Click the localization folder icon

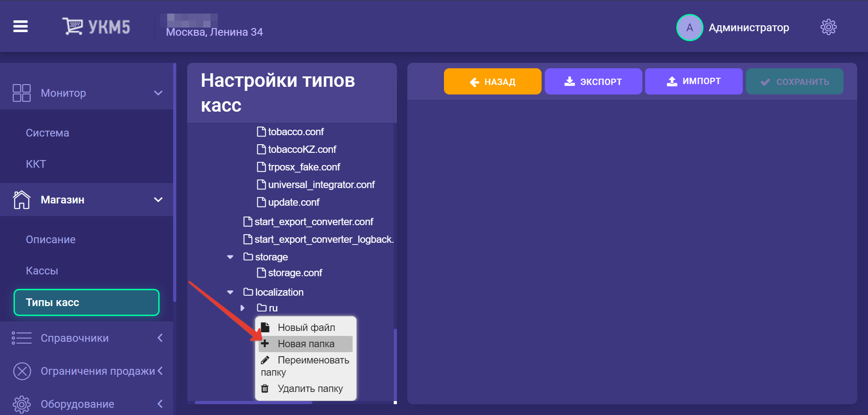(248, 292)
